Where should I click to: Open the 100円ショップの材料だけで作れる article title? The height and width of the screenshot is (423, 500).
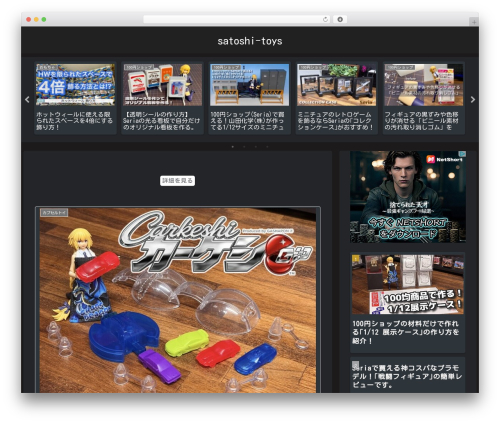406,332
